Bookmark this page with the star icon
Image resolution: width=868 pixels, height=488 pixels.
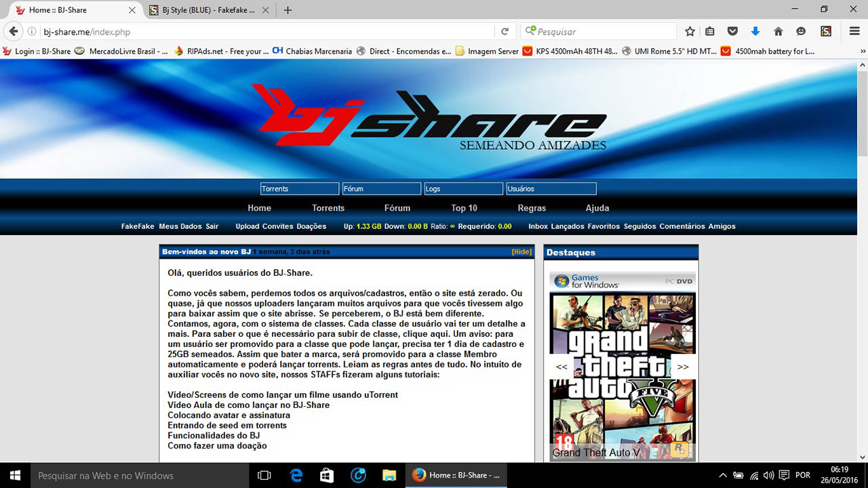[690, 32]
